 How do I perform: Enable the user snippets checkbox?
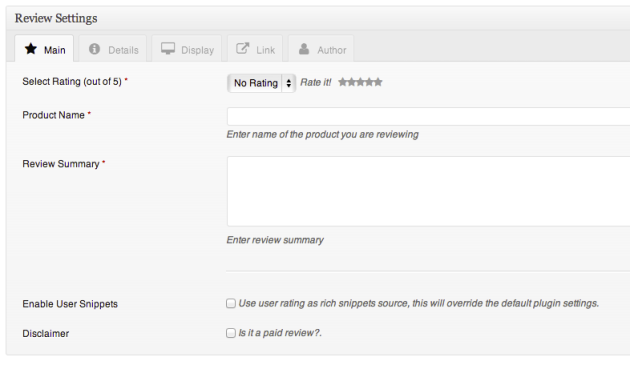pyautogui.click(x=231, y=303)
